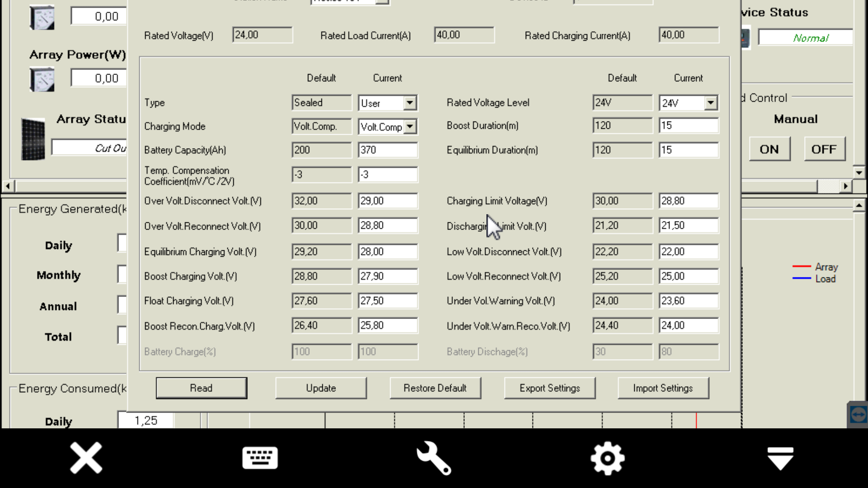Screen dimensions: 868x488
Task: Open the battery Type dropdown
Action: [x=410, y=103]
